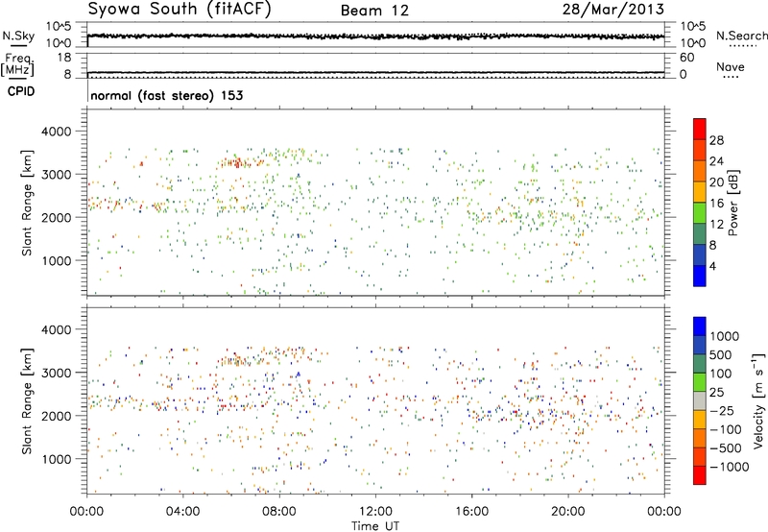This screenshot has height=532, width=768.
Task: Click the '20:00' time axis tick label
Action: pyautogui.click(x=567, y=512)
